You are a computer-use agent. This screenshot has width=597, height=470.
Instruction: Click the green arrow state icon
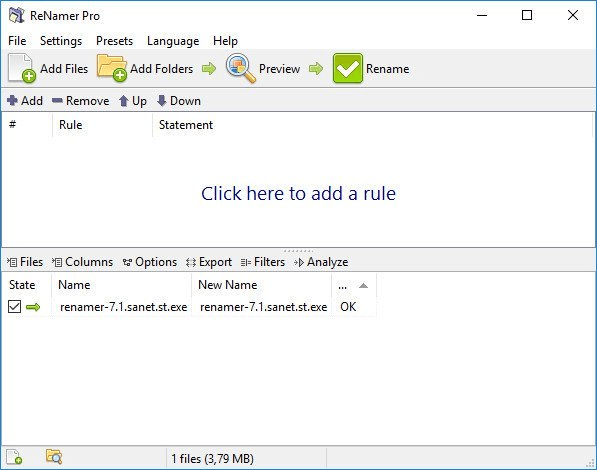click(33, 307)
